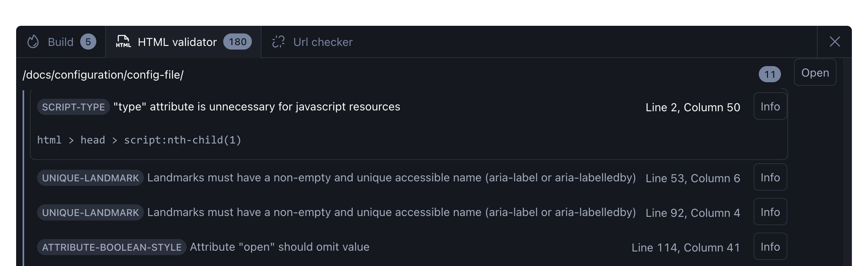Collapse the expanded SCRIPT-TYPE issue row
The height and width of the screenshot is (266, 868).
point(257,107)
